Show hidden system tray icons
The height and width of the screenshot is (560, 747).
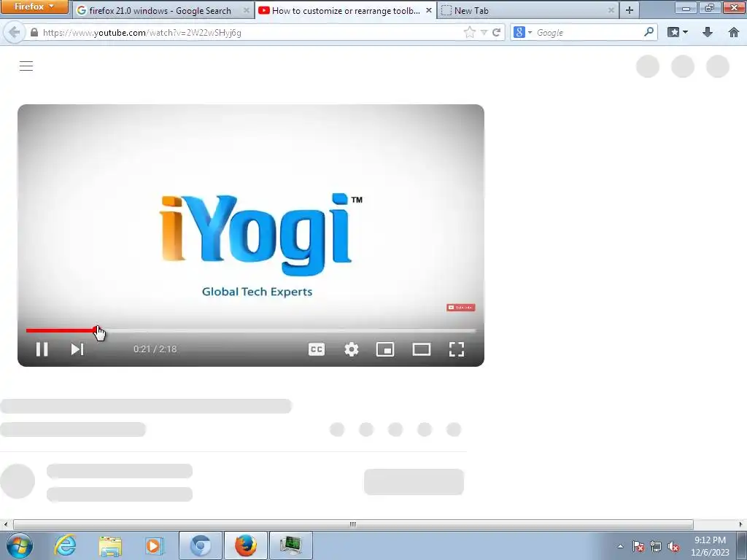[620, 546]
